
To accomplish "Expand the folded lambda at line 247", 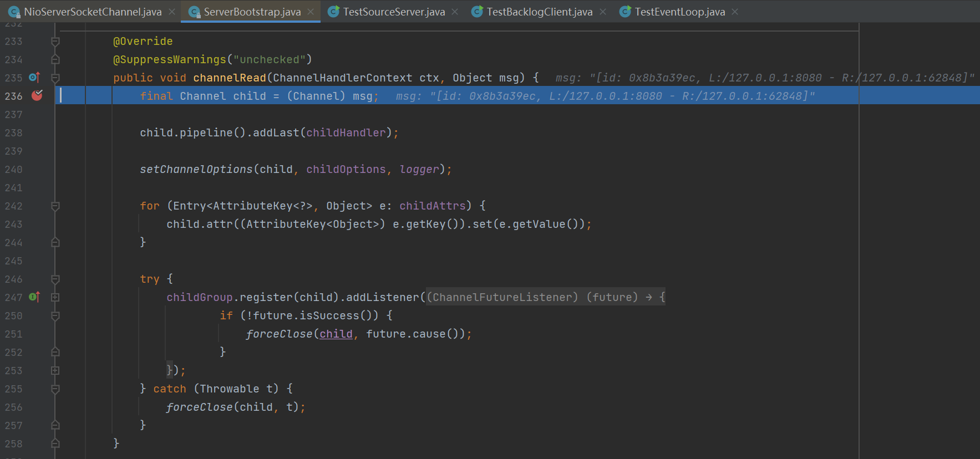I will tap(55, 297).
